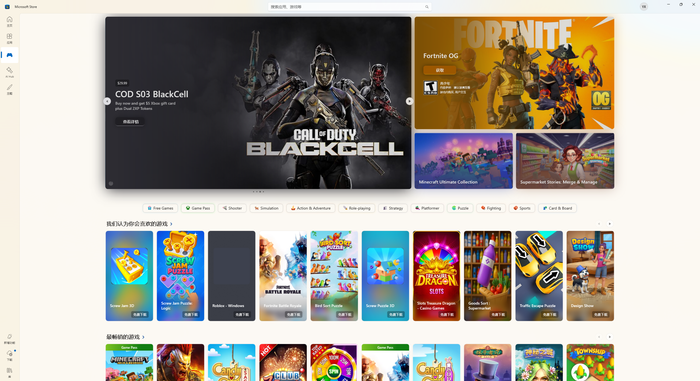Select the Action & Adventure chip
Viewport: 700px width, 381px height.
click(x=310, y=208)
